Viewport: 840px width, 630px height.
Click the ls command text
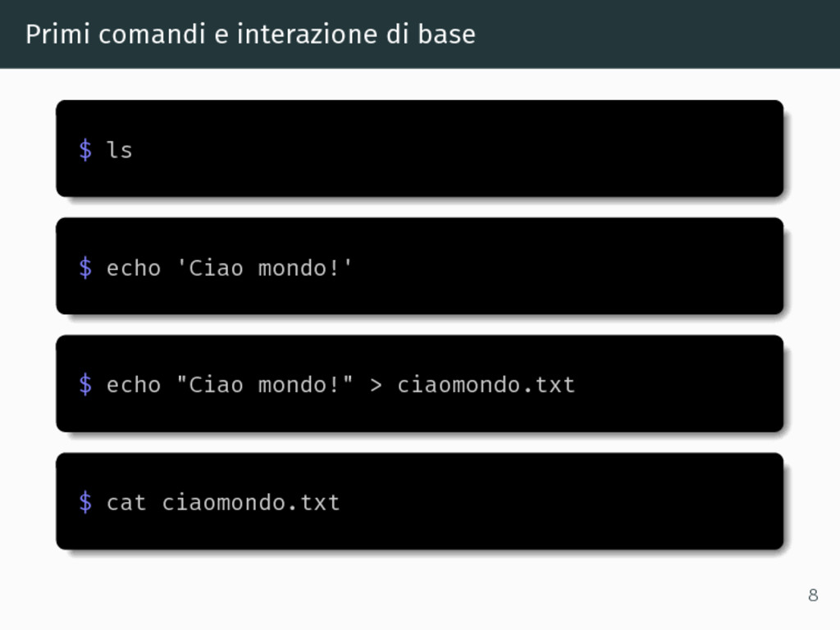pyautogui.click(x=120, y=150)
